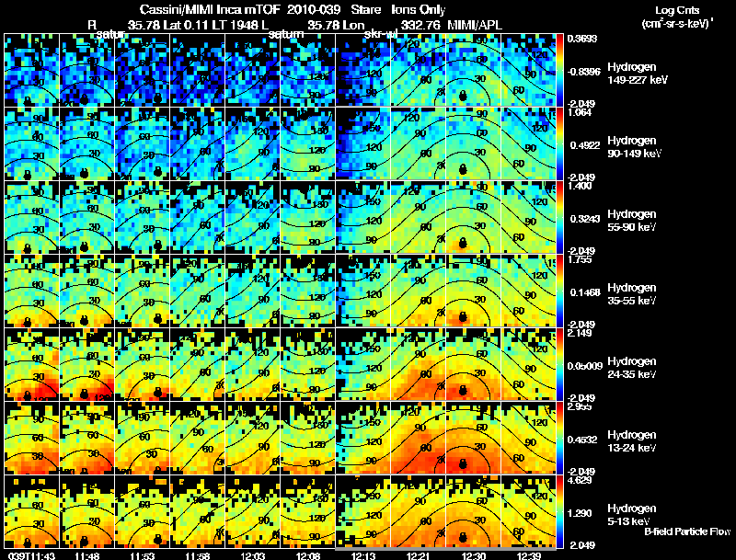
Task: Select the 'Hydrogen 24-35 keV' row label
Action: (632, 368)
